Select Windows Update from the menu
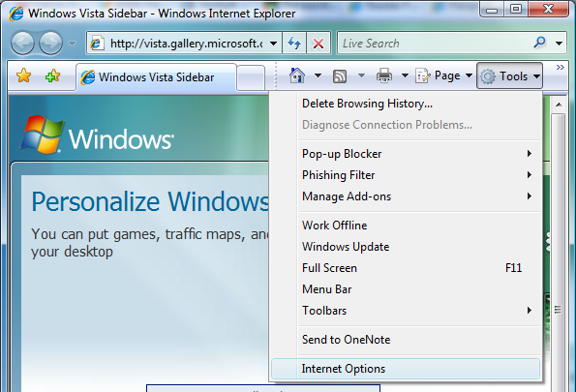 coord(406,247)
